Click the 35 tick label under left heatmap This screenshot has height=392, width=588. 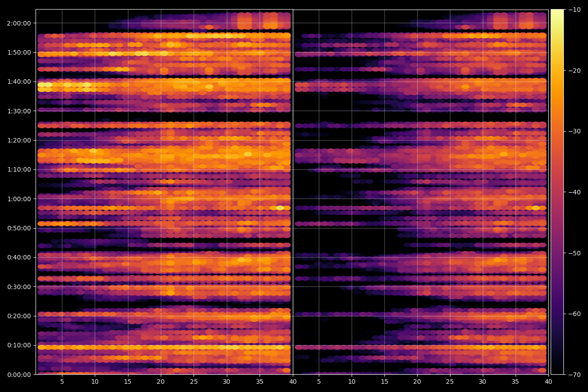pyautogui.click(x=260, y=382)
